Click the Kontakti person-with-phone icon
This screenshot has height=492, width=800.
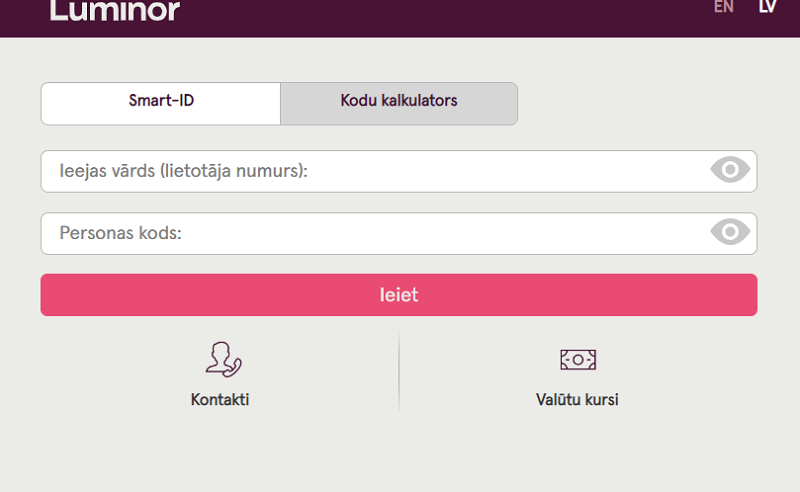coord(223,360)
